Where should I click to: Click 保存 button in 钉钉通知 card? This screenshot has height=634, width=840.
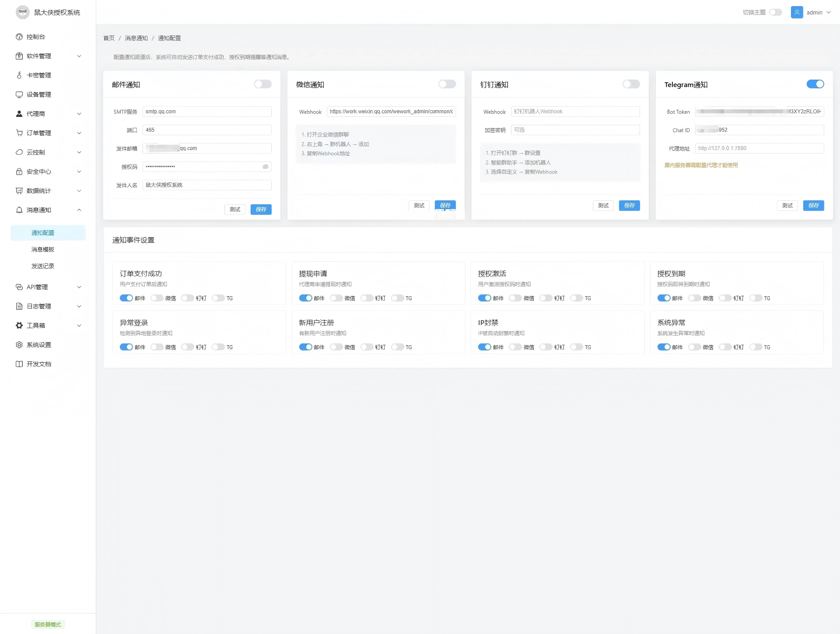click(629, 206)
